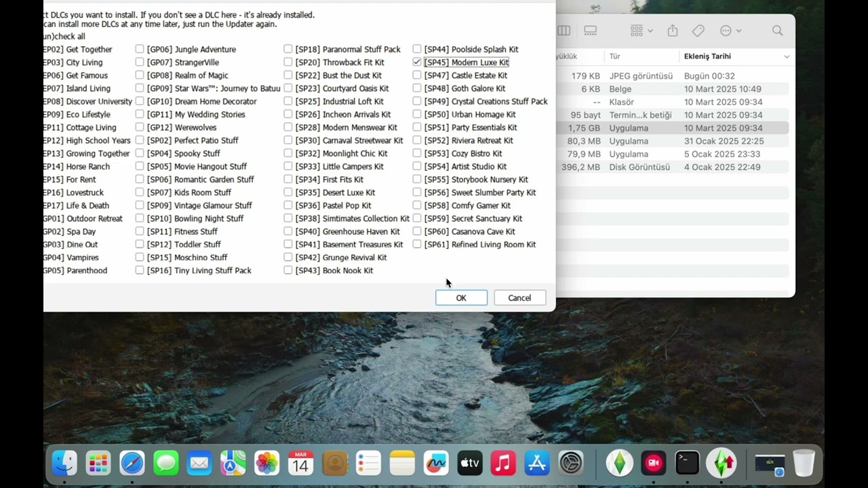Check SP02 Perfect Patio Stuff
This screenshot has height=488, width=868.
(x=140, y=140)
